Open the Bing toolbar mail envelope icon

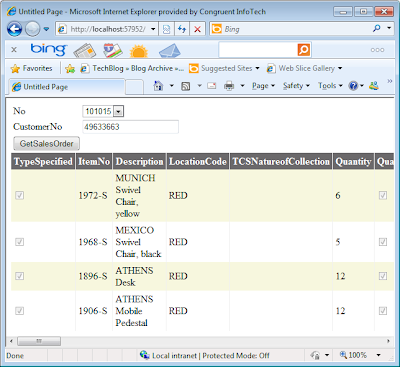tap(169, 51)
